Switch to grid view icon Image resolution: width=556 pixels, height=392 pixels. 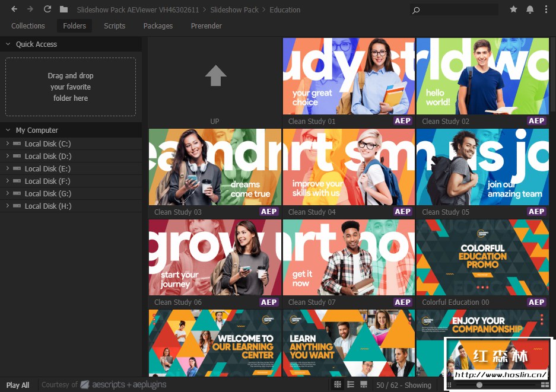pos(338,384)
